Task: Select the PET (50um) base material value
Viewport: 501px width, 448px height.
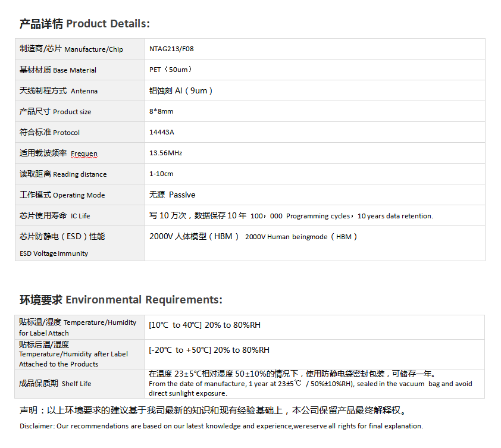Action: click(171, 70)
